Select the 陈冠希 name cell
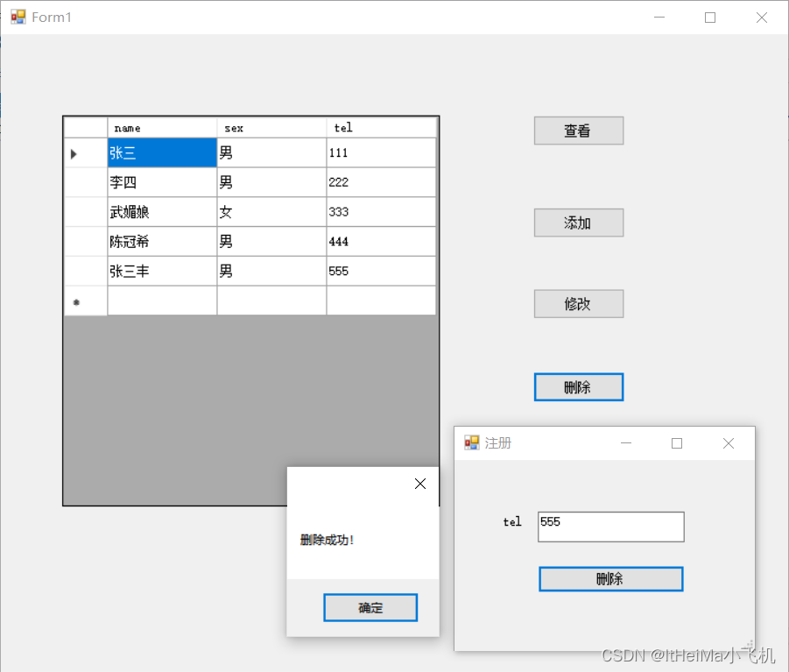 pyautogui.click(x=162, y=242)
